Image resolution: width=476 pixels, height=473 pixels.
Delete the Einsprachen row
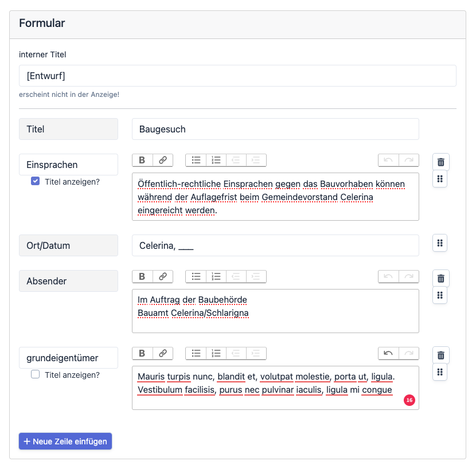[440, 162]
